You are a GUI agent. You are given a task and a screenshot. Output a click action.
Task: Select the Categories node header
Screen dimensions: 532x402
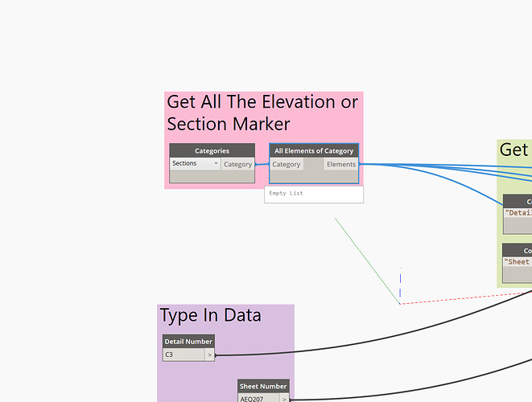tap(212, 150)
